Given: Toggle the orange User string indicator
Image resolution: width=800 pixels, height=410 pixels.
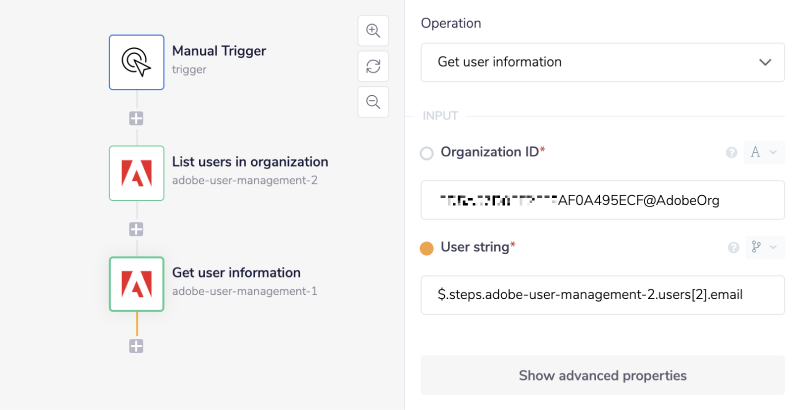Looking at the screenshot, I should (427, 248).
